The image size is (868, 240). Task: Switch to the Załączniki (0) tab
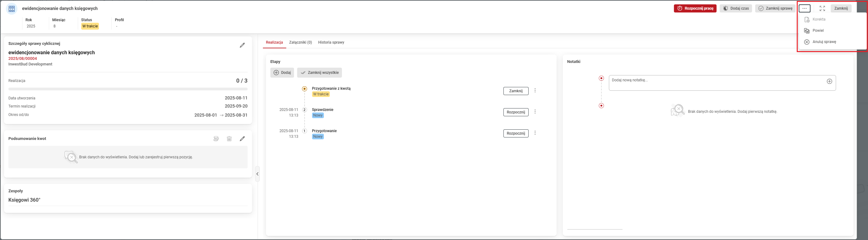[300, 42]
